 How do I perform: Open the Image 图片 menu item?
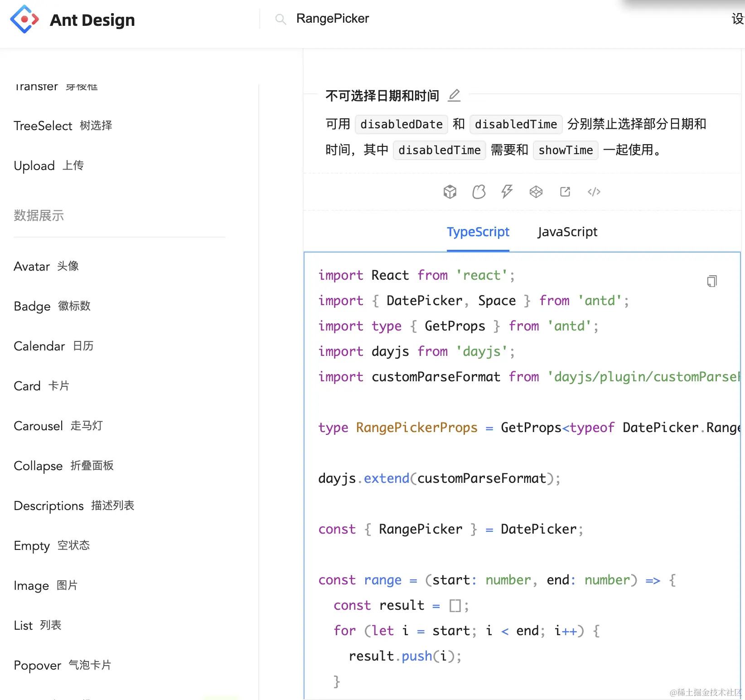pyautogui.click(x=46, y=585)
